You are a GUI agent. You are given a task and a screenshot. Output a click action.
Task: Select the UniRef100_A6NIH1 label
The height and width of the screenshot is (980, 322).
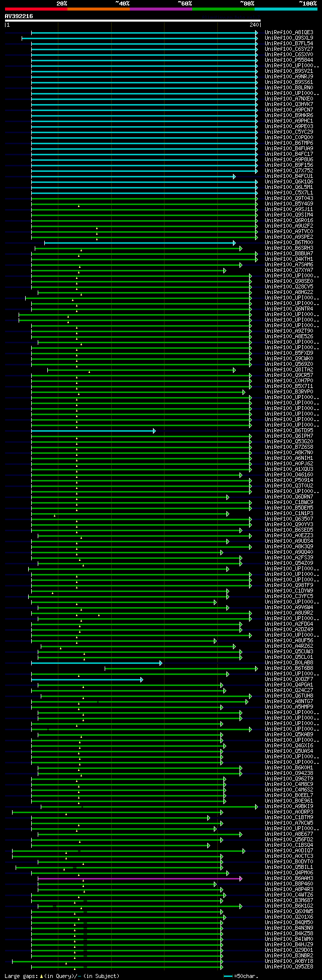[289, 458]
